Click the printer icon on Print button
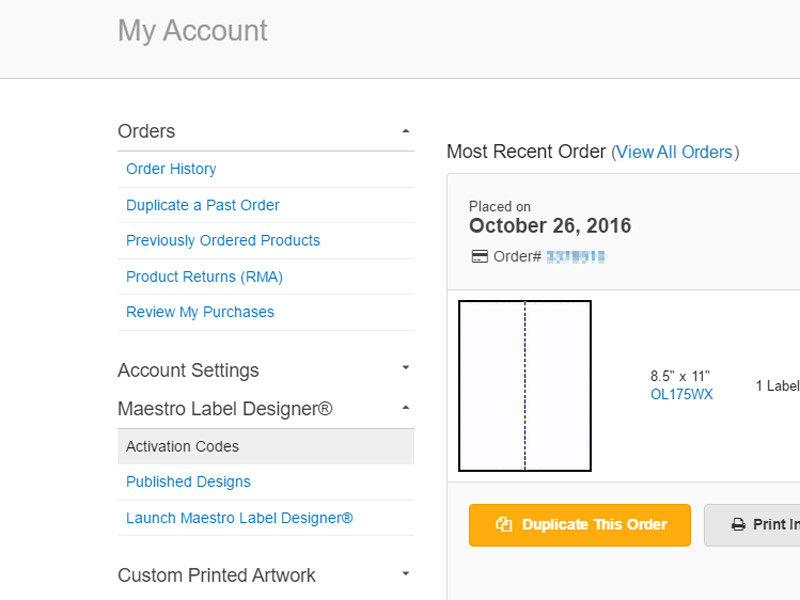Screen dimensions: 800x600 (739, 525)
